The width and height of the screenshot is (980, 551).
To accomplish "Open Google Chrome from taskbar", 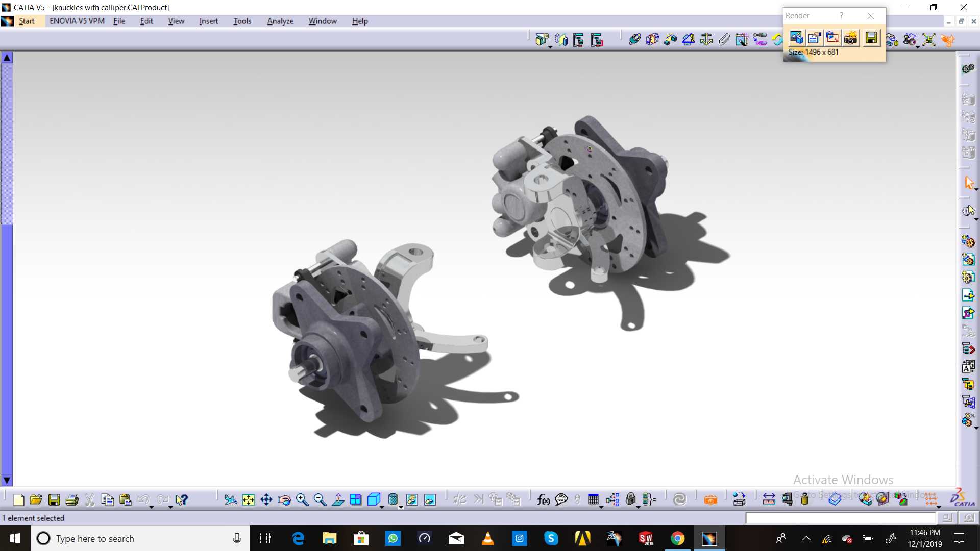I will point(677,538).
